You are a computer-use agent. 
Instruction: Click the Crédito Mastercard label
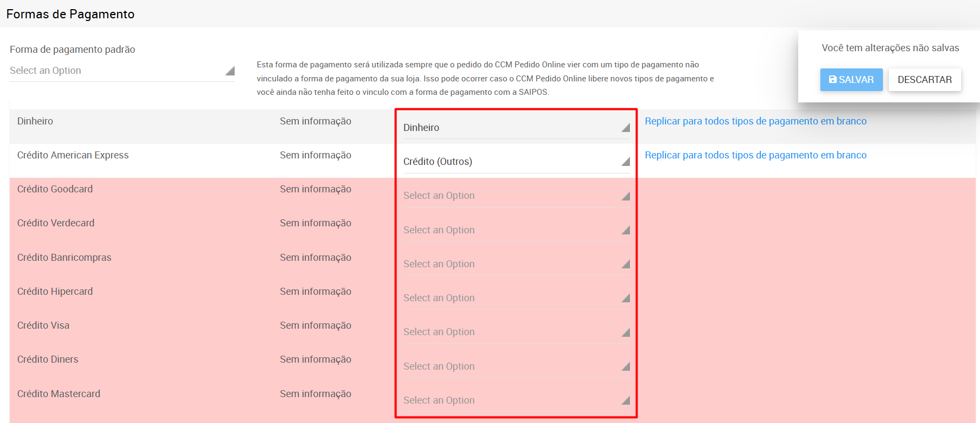pos(59,394)
